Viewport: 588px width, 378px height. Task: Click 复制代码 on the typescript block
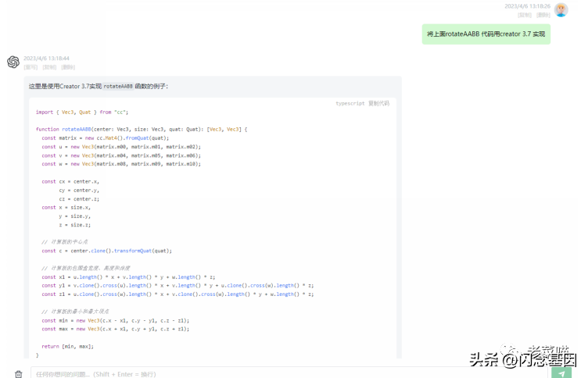click(x=378, y=103)
